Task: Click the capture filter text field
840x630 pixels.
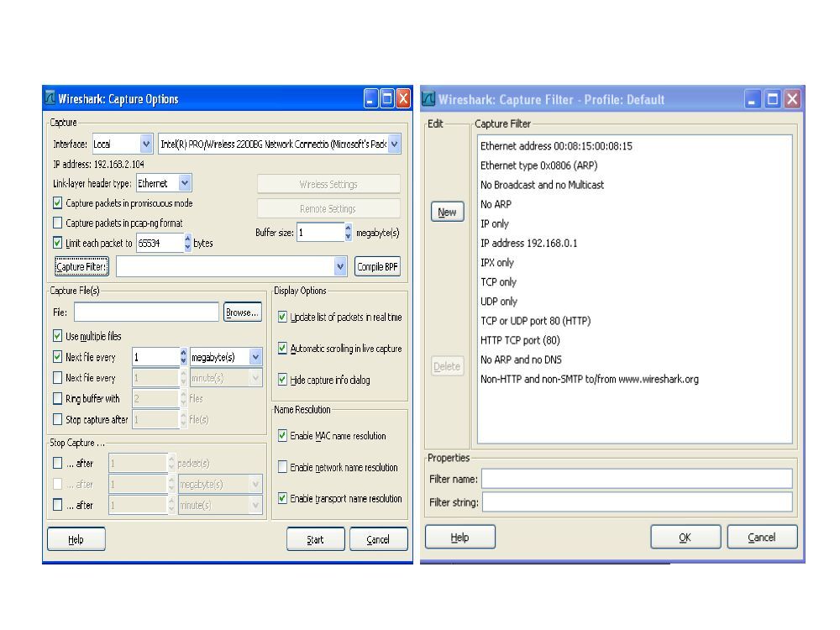Action: tap(225, 266)
